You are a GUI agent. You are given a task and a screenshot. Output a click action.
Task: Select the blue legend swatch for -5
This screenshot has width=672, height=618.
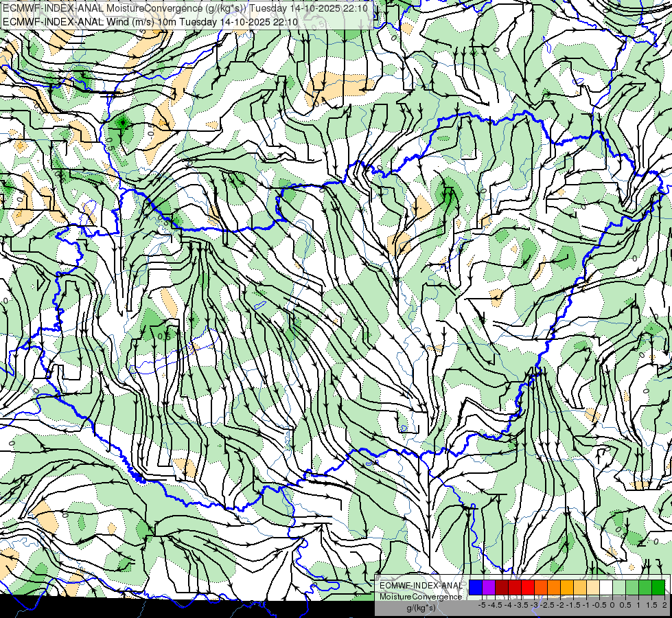point(476,588)
